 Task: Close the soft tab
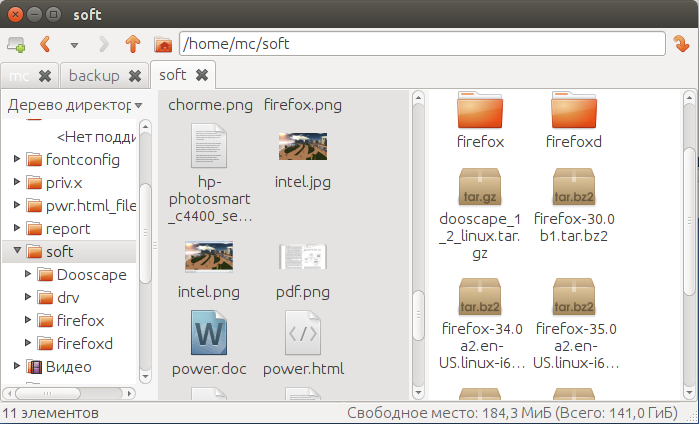(202, 75)
